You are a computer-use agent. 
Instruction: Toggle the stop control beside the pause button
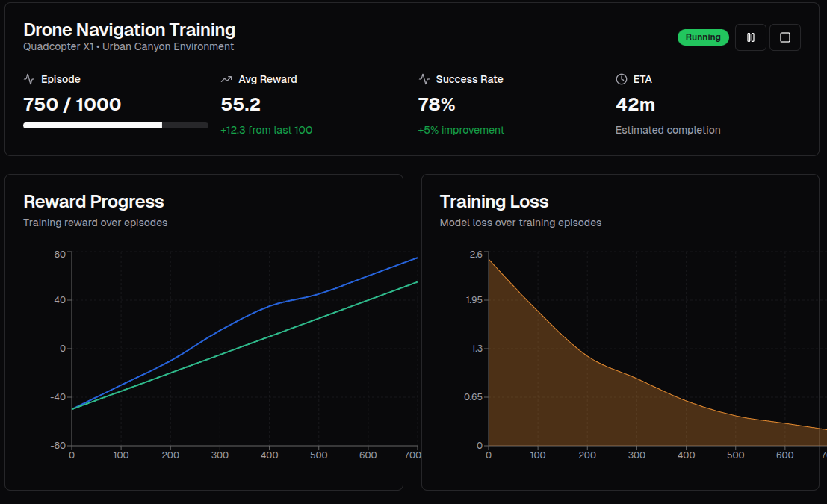pos(784,37)
